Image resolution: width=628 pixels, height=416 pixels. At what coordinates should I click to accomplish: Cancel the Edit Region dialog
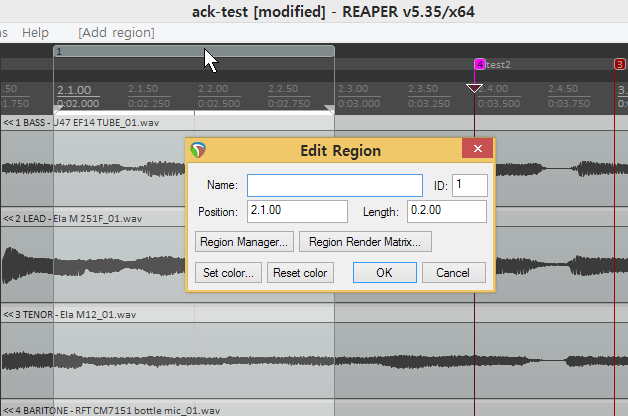454,273
